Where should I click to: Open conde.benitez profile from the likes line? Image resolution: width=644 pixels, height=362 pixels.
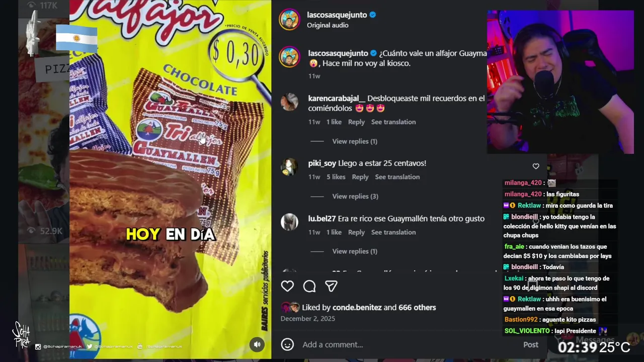click(357, 308)
